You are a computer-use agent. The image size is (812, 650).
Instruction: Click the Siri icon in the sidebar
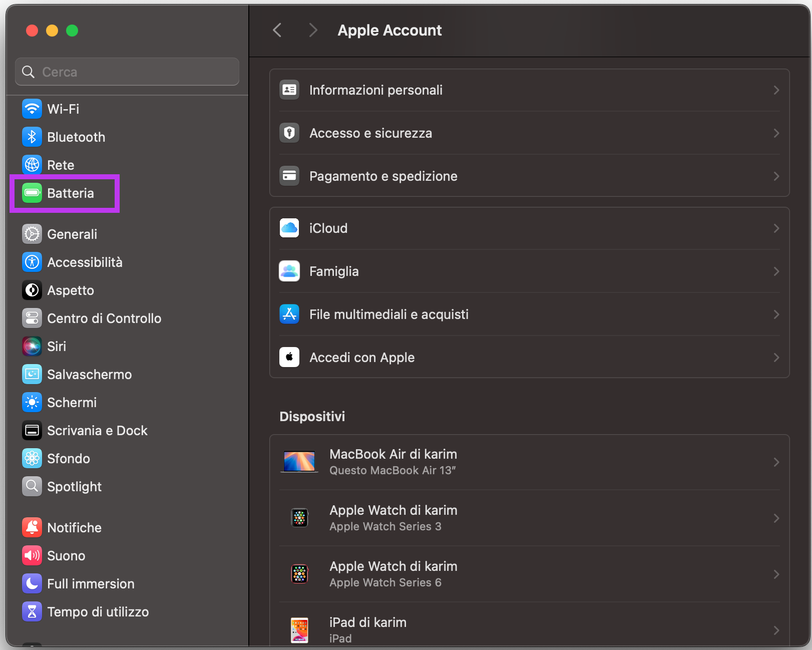pyautogui.click(x=32, y=346)
